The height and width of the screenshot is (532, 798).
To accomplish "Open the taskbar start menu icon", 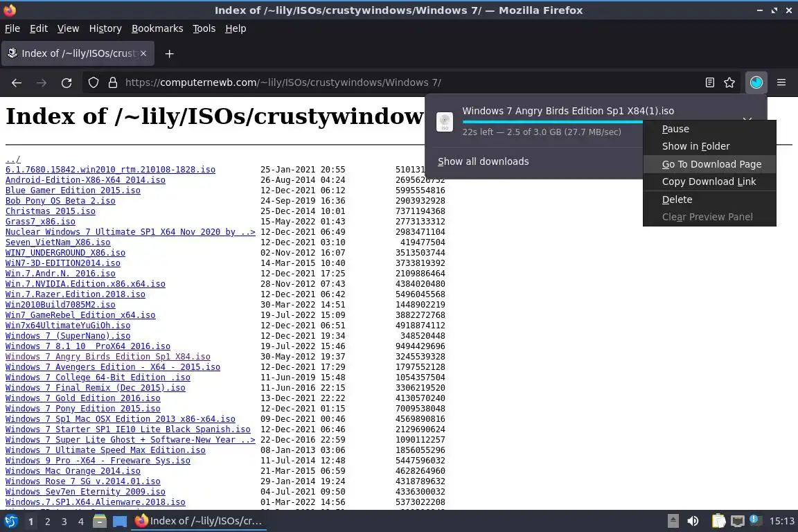I will tap(10, 521).
